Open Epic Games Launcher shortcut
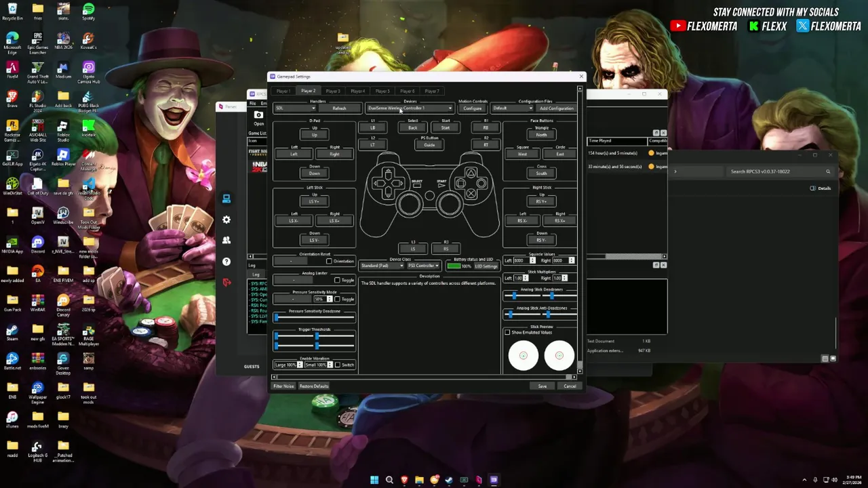Image resolution: width=868 pixels, height=488 pixels. 38,42
